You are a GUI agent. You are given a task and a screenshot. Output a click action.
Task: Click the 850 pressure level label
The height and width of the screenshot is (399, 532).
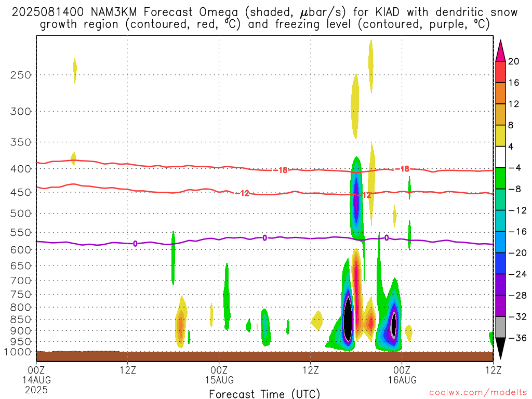21,320
